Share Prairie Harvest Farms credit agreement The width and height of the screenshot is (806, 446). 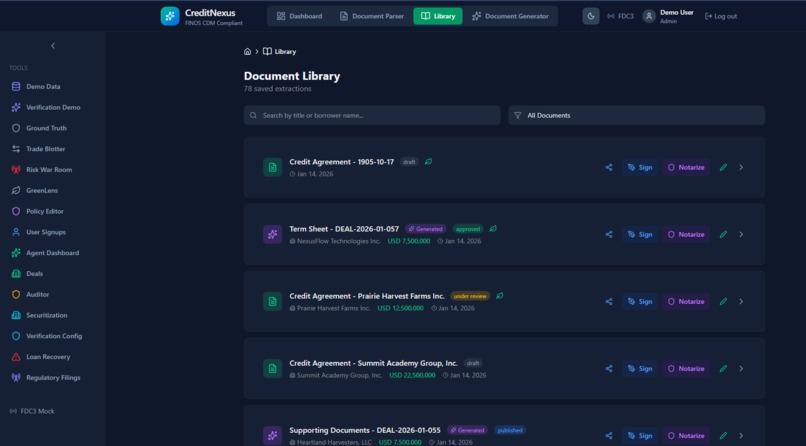coord(609,302)
